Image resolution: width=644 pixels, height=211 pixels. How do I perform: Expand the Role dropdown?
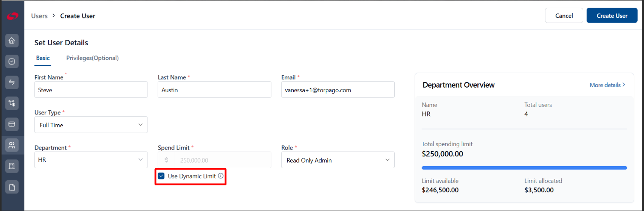point(338,160)
